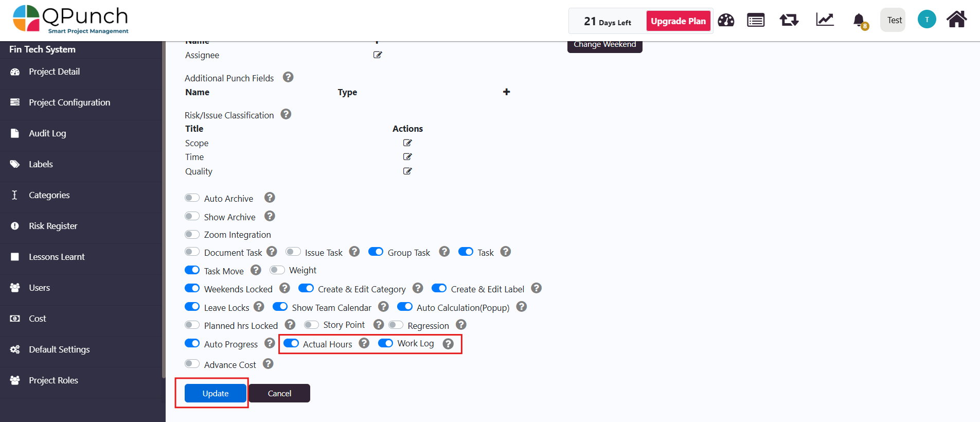Open the analytics line chart icon
The height and width of the screenshot is (422, 980).
825,20
